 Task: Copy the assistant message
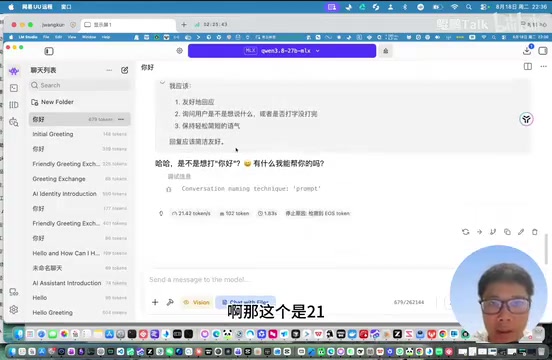click(507, 232)
